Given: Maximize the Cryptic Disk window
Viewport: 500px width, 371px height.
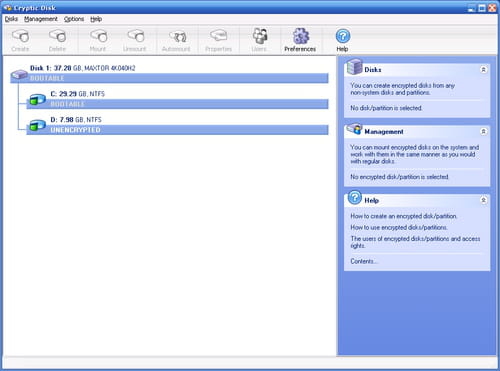Looking at the screenshot, I should (x=482, y=8).
